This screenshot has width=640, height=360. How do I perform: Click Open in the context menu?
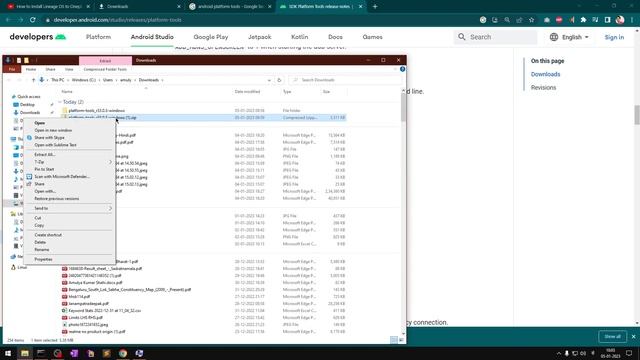[x=40, y=123]
